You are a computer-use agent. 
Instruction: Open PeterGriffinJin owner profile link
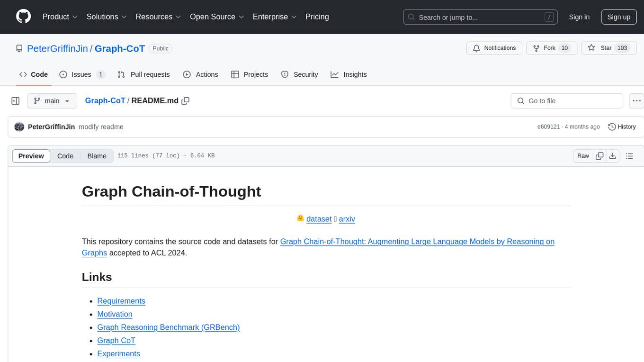click(58, 48)
